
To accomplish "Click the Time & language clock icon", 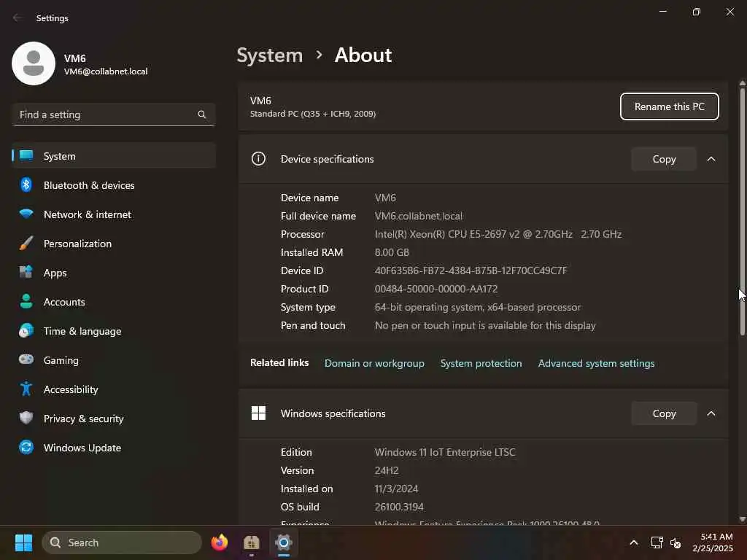I will coord(26,330).
